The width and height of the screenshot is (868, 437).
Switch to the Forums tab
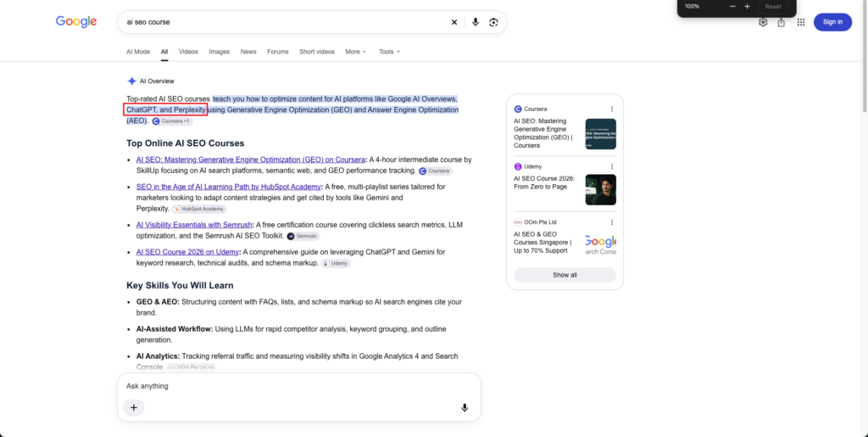pyautogui.click(x=278, y=52)
